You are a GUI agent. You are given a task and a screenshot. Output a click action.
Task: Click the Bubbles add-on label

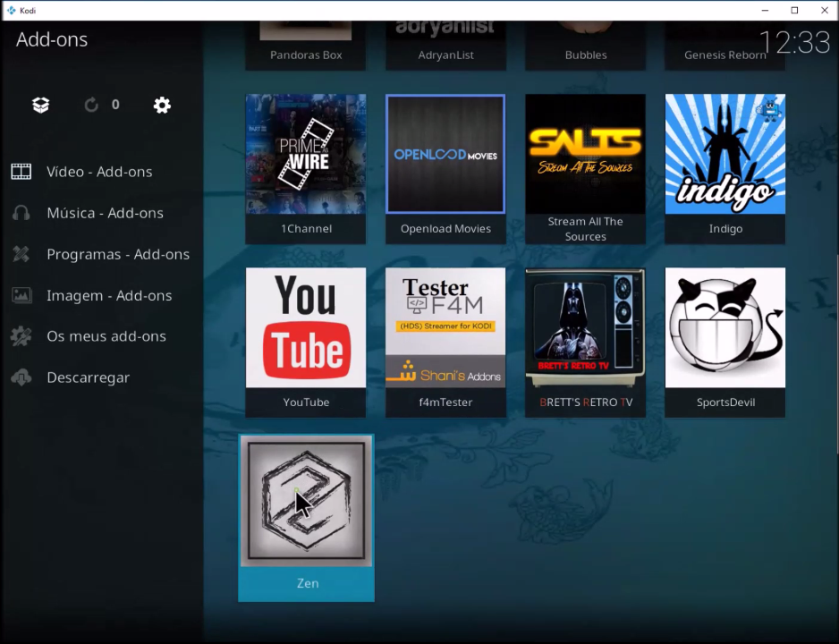586,55
